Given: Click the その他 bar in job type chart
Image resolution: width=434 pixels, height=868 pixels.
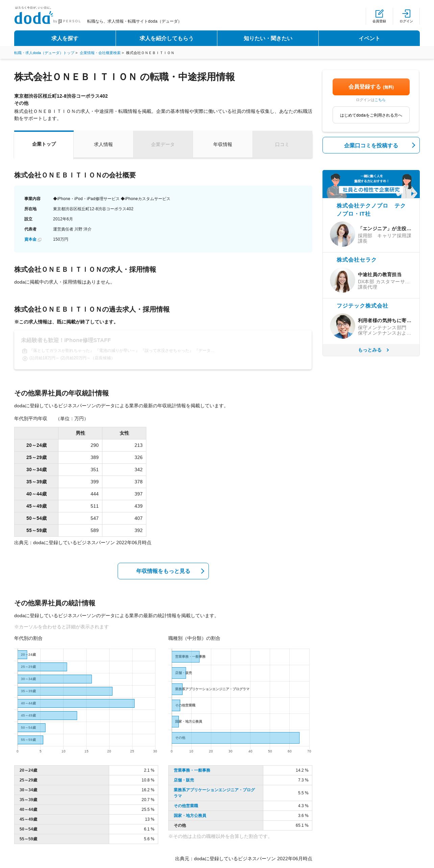Looking at the screenshot, I should 236,738.
